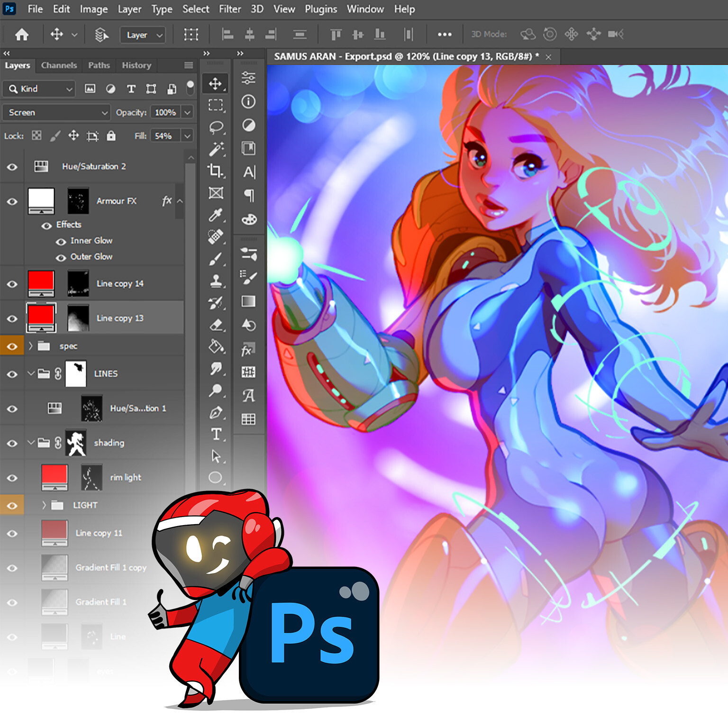Hide the spec group
The image size is (728, 728).
(x=12, y=346)
